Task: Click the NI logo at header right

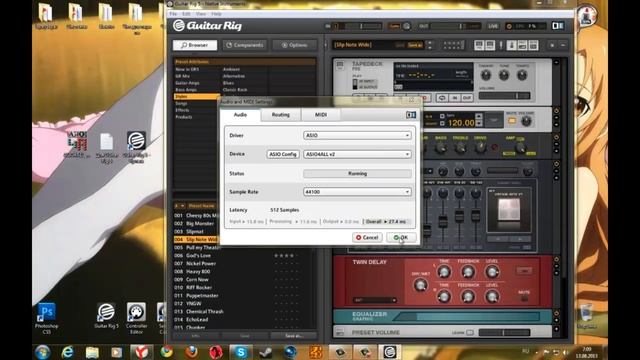Action: (558, 26)
